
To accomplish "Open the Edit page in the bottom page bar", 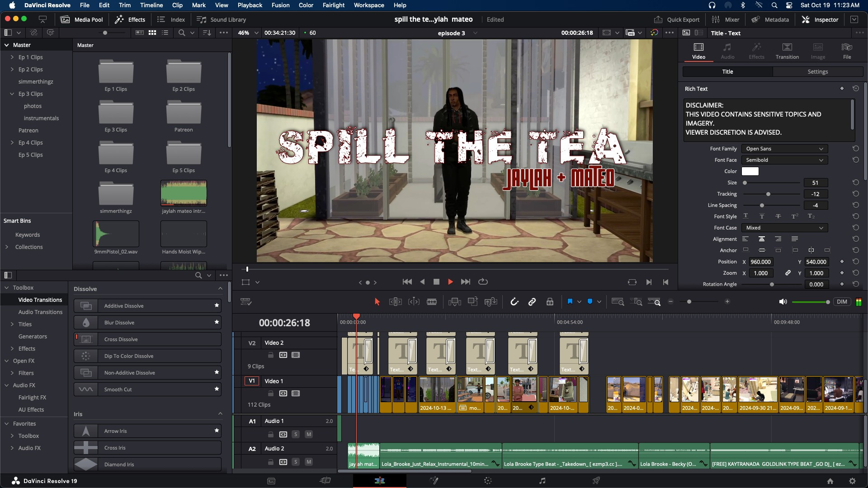I will tap(379, 481).
